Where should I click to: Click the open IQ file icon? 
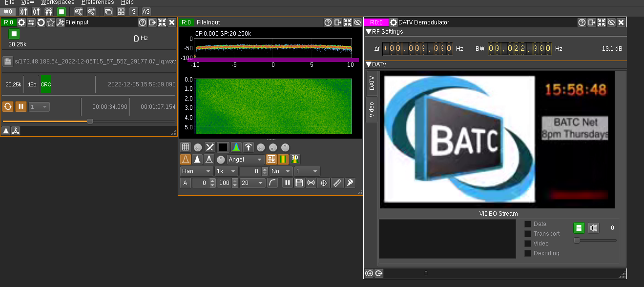pyautogui.click(x=8, y=61)
